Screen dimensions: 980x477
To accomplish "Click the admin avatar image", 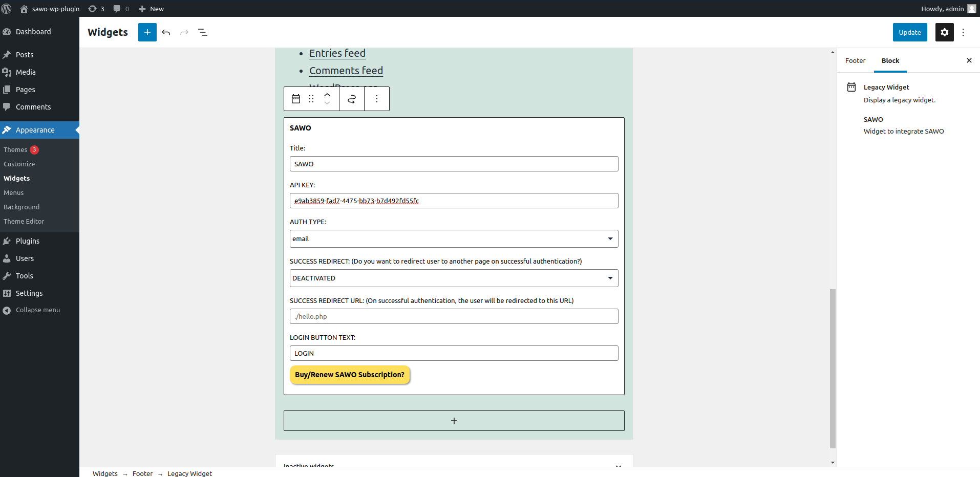I will pyautogui.click(x=971, y=9).
